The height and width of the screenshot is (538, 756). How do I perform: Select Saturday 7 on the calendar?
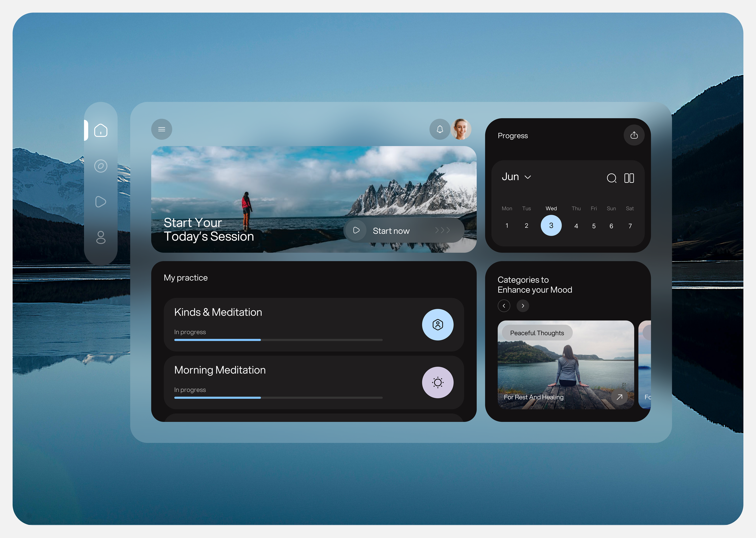tap(630, 226)
